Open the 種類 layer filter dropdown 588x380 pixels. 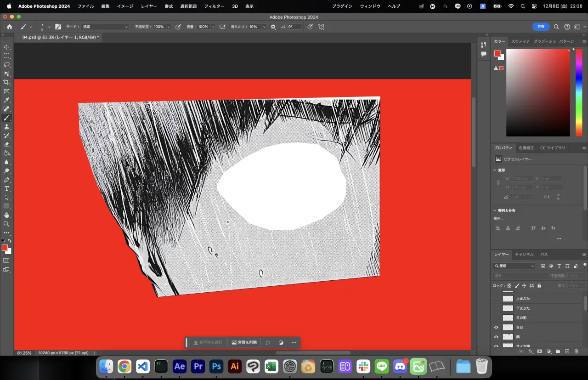pos(514,266)
